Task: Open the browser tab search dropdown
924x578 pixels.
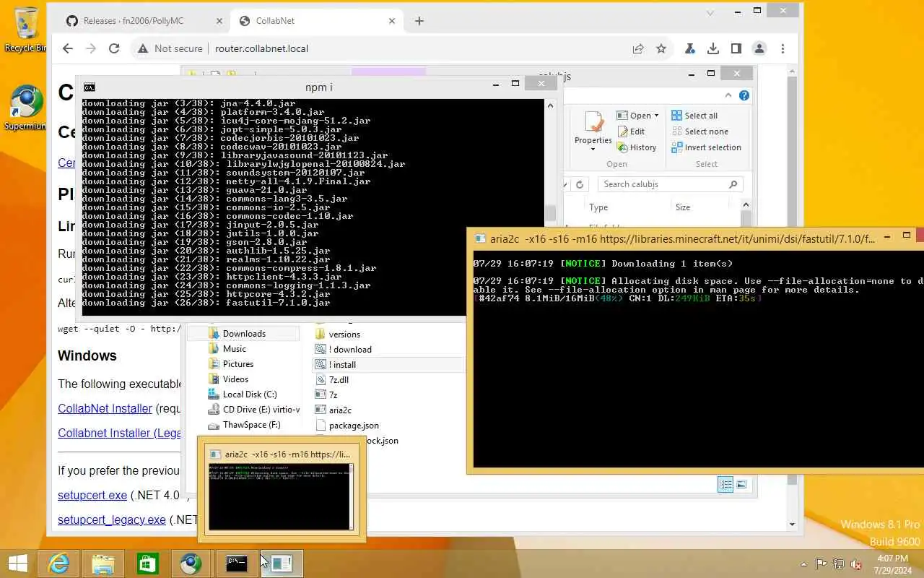Action: [710, 12]
